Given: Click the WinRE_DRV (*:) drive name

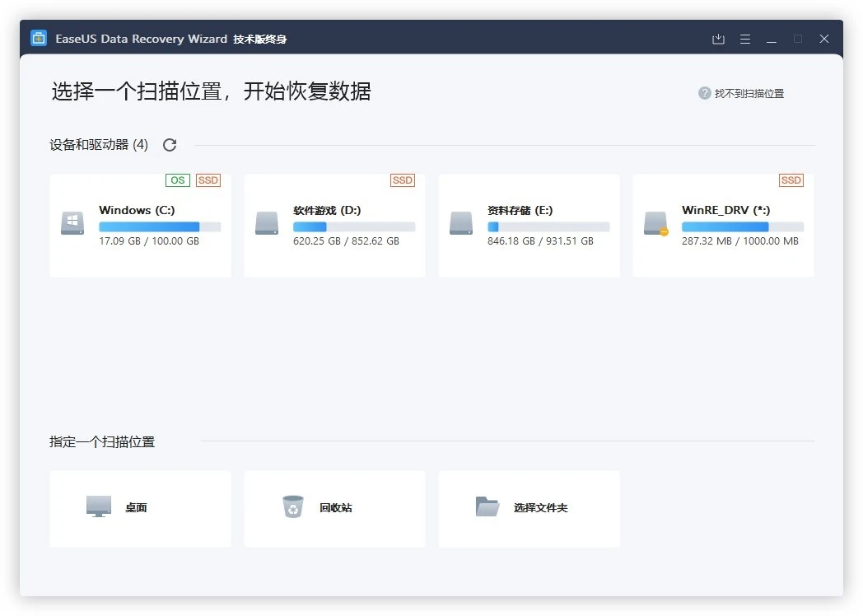Looking at the screenshot, I should (x=726, y=210).
